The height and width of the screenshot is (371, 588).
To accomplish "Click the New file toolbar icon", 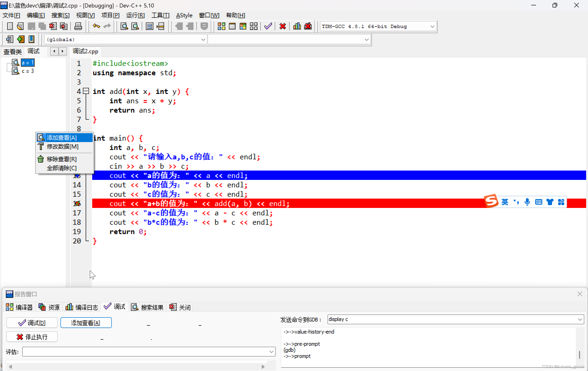I will tap(10, 26).
